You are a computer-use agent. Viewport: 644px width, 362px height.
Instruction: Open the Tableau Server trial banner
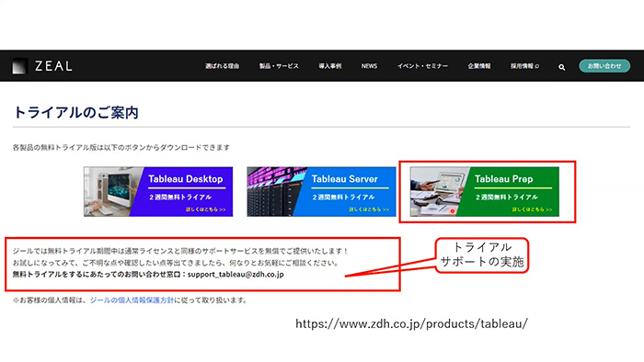click(x=321, y=191)
